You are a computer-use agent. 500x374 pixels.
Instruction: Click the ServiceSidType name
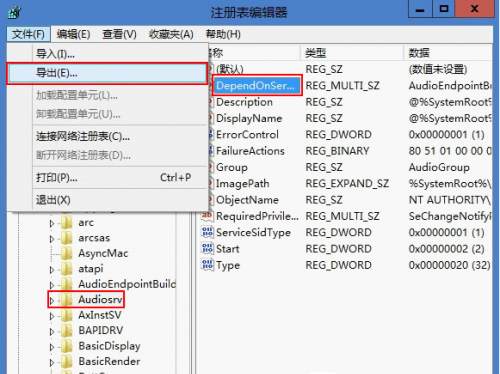coord(253,232)
